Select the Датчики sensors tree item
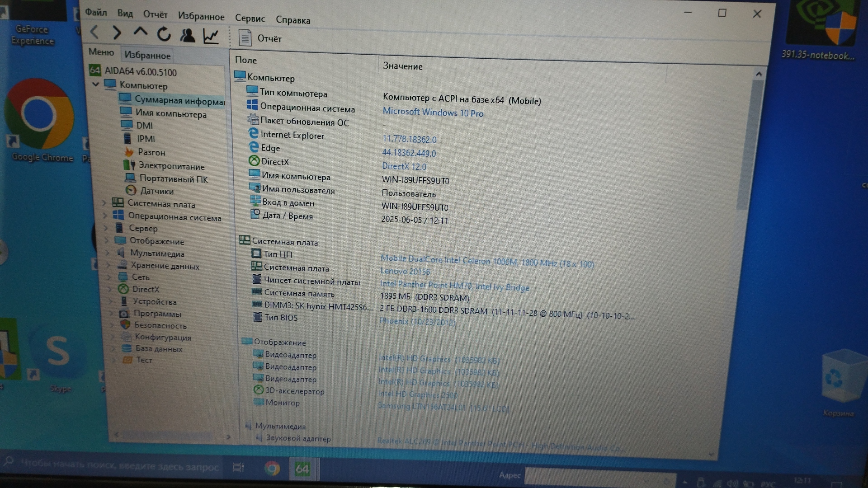The width and height of the screenshot is (868, 488). [x=156, y=191]
